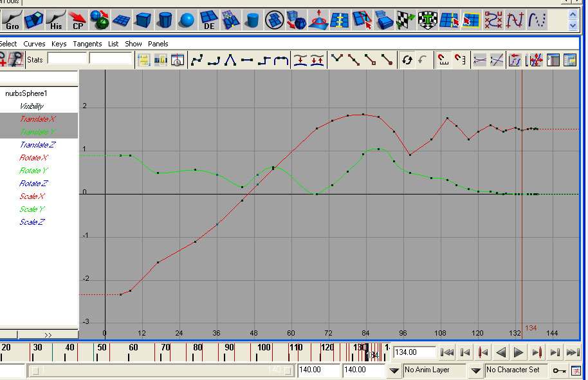The width and height of the screenshot is (588, 380).
Task: Open the Trax Editor from toolbar icon
Action: (569, 60)
